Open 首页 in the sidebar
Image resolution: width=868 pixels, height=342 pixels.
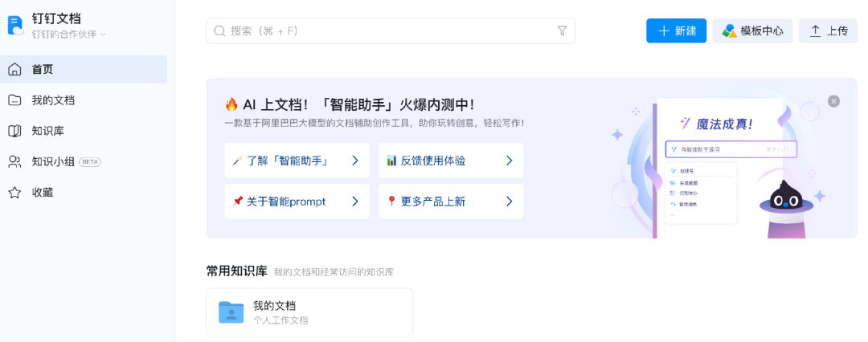click(x=84, y=69)
